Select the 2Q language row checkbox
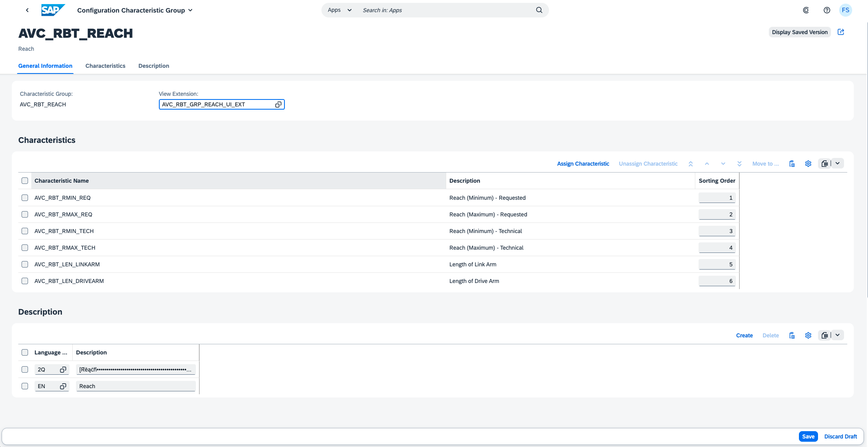The image size is (868, 447). pos(25,369)
